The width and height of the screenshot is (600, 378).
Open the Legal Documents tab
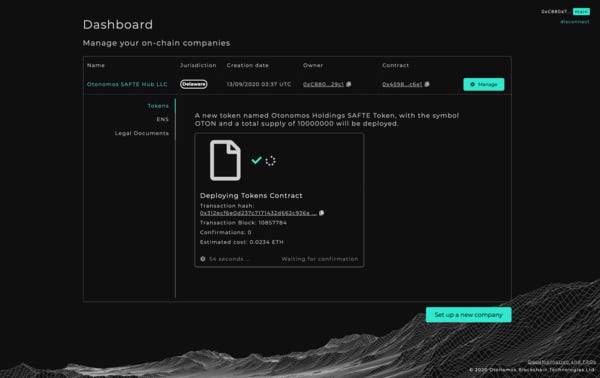click(142, 133)
